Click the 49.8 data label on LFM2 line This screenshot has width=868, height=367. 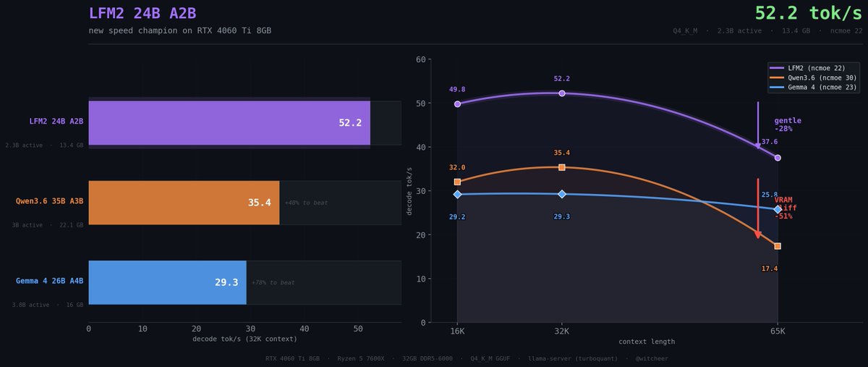[457, 90]
